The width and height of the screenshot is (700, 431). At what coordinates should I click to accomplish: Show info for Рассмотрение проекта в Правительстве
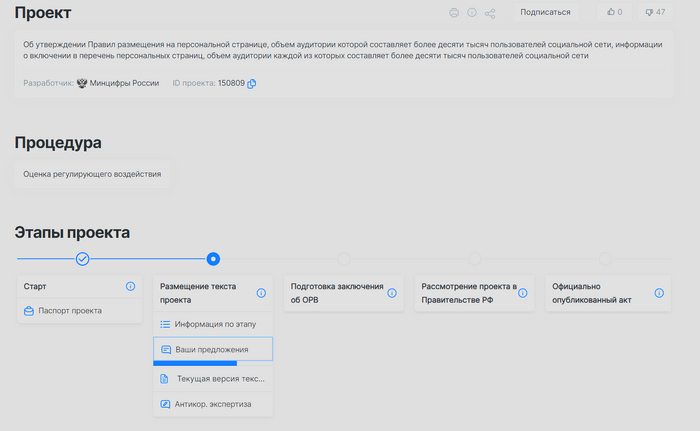(523, 293)
